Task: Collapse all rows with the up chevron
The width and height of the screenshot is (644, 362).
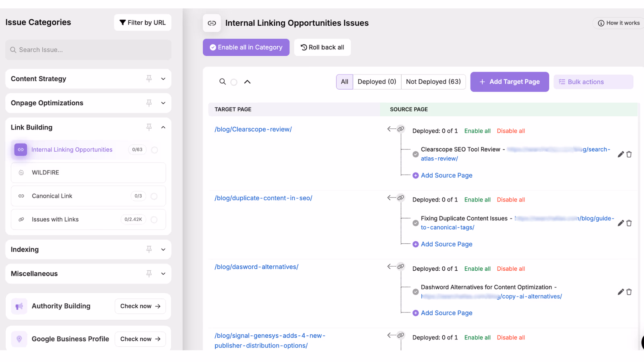Action: 248,82
